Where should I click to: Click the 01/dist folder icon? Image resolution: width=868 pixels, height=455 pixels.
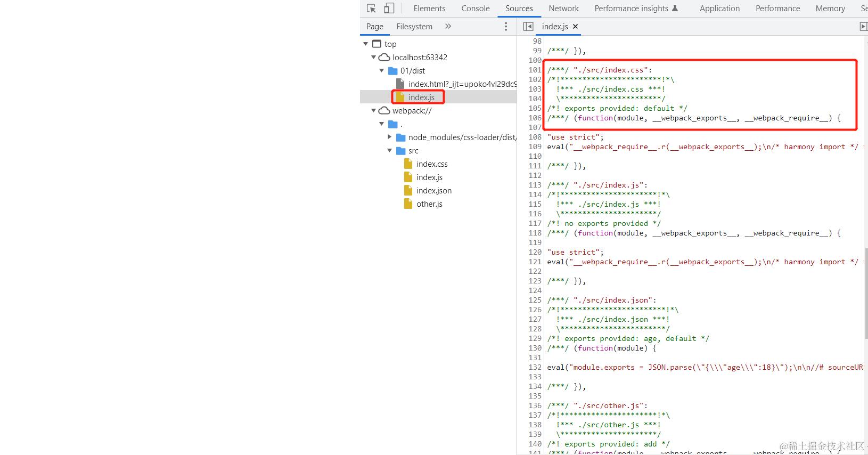click(393, 71)
